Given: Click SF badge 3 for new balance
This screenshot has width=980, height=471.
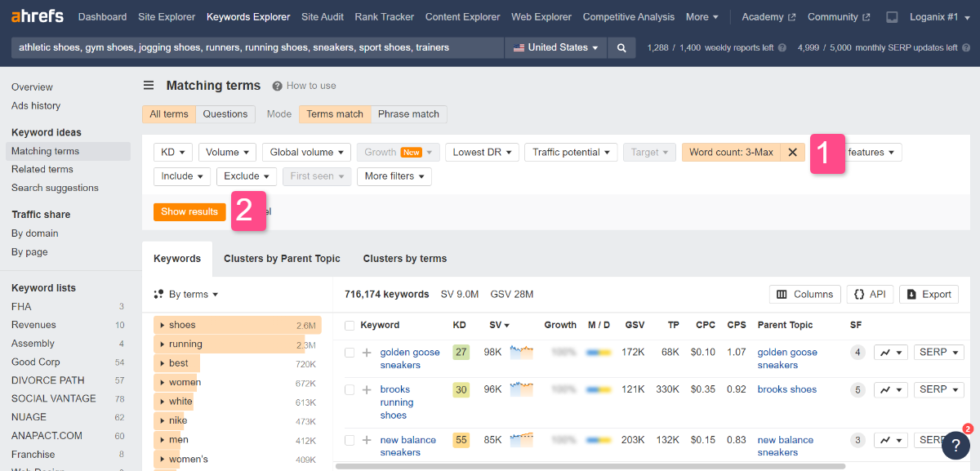Looking at the screenshot, I should [x=857, y=440].
